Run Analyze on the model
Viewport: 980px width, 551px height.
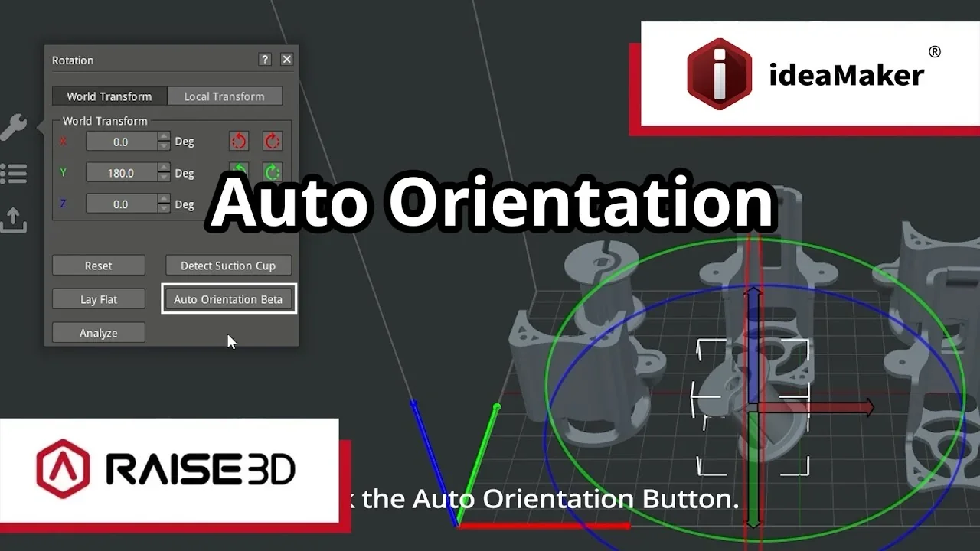tap(98, 332)
